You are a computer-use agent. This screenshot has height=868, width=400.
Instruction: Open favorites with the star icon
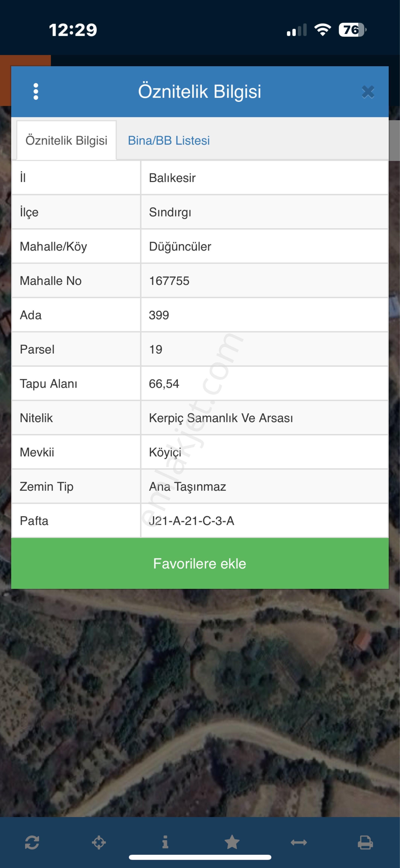pos(232,842)
